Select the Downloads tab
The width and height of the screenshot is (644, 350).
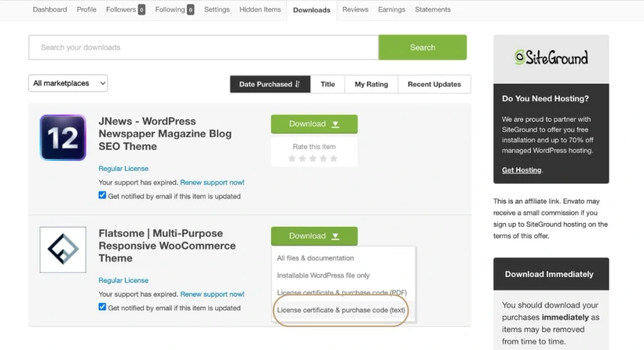click(x=312, y=10)
